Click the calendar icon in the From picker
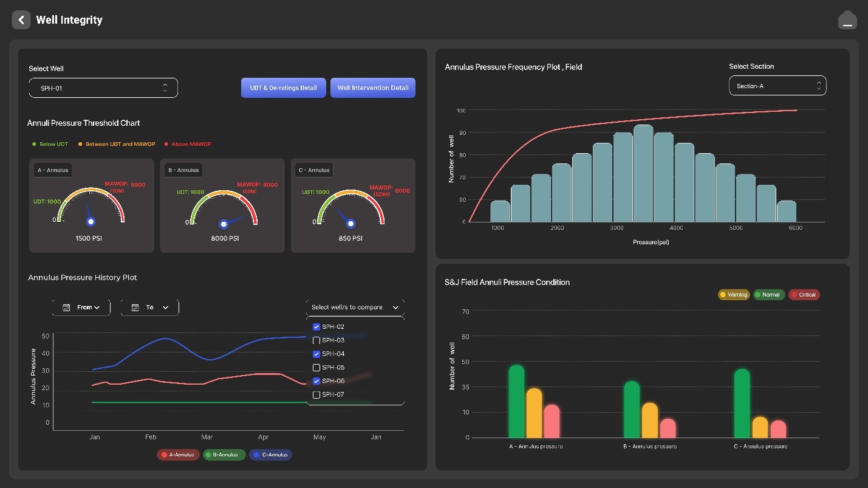This screenshot has height=488, width=868. tap(67, 308)
